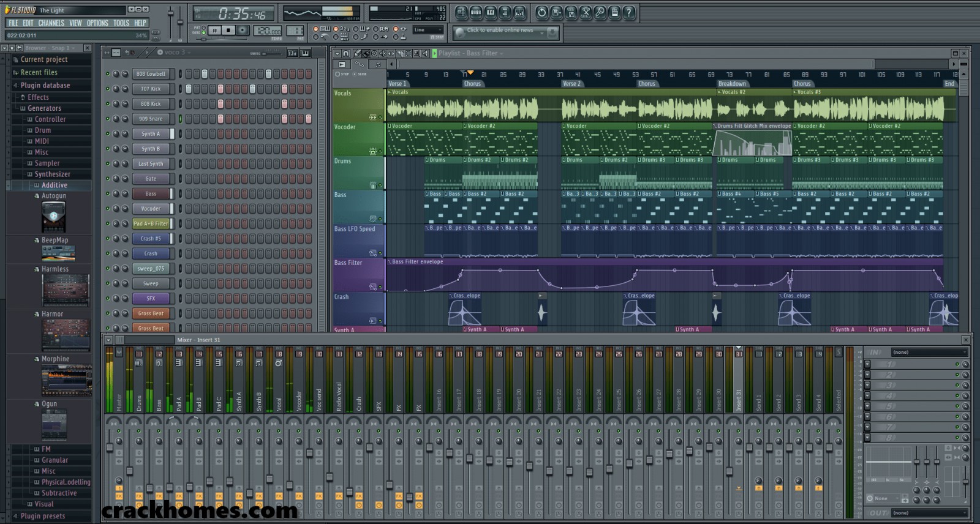Mute the 707 Kick channel
Image resolution: width=980 pixels, height=524 pixels.
click(108, 89)
